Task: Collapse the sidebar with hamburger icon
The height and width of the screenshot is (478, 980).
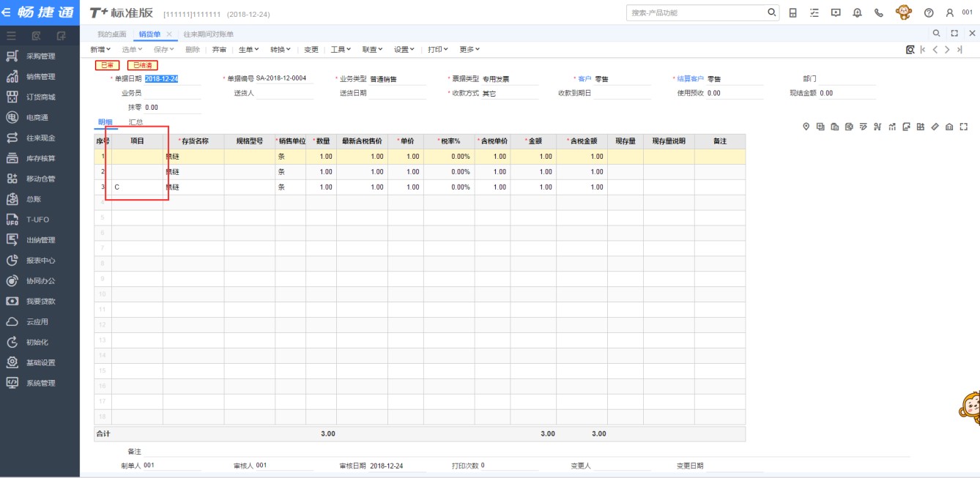Action: click(12, 35)
